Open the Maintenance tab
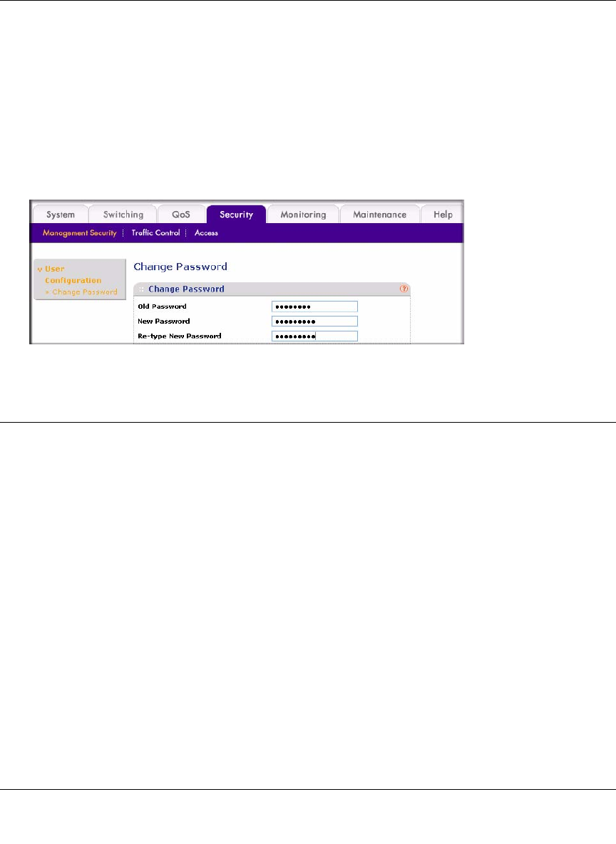Viewport: 616px width, 844px height. point(379,215)
